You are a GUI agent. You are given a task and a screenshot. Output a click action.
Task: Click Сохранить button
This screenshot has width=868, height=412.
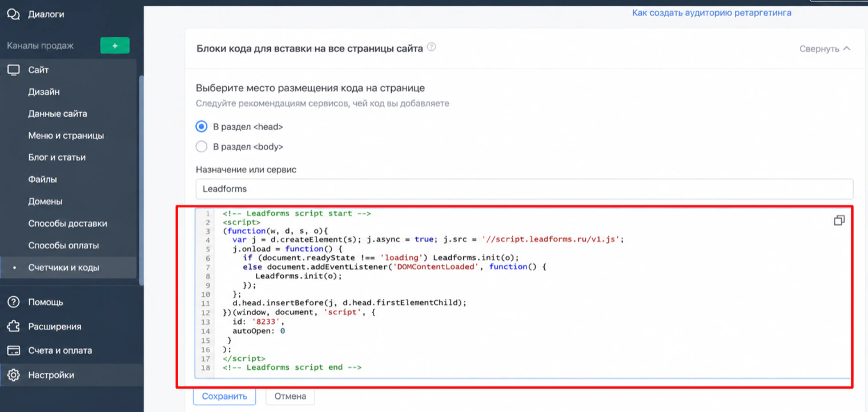(x=224, y=396)
